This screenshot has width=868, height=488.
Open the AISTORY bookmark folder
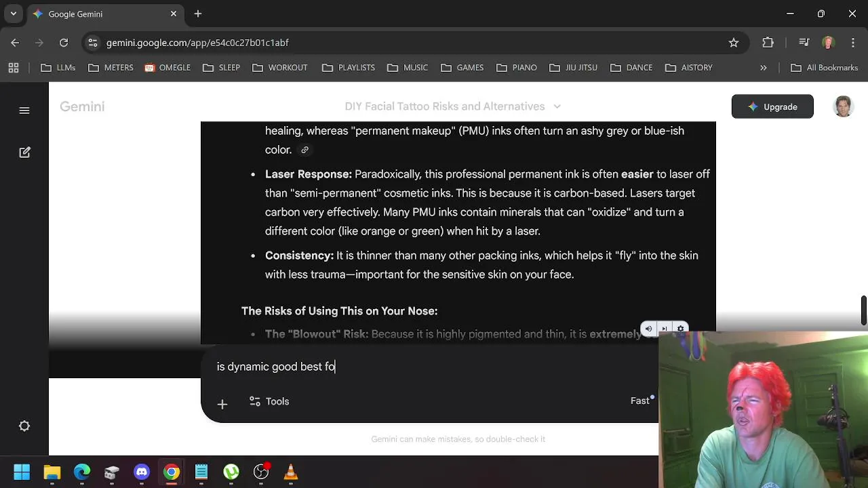click(x=689, y=68)
